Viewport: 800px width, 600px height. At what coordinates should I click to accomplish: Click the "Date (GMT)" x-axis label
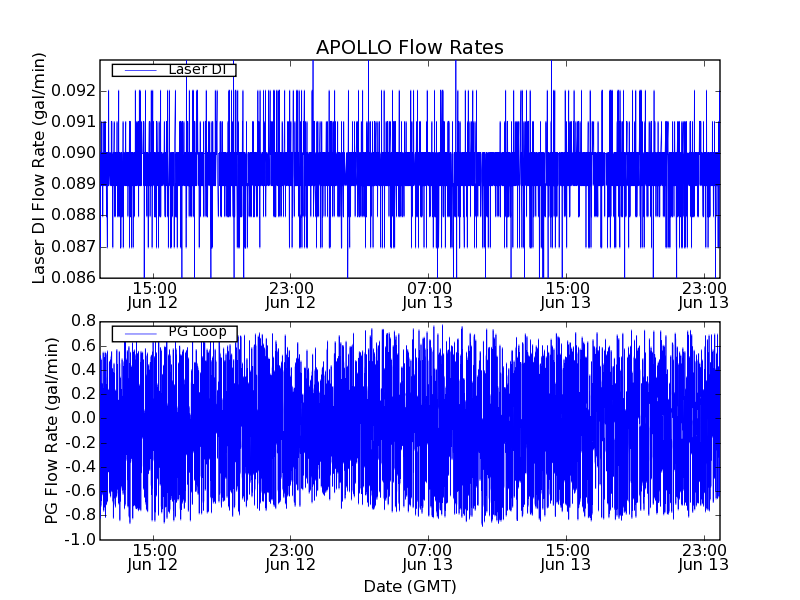[x=410, y=587]
